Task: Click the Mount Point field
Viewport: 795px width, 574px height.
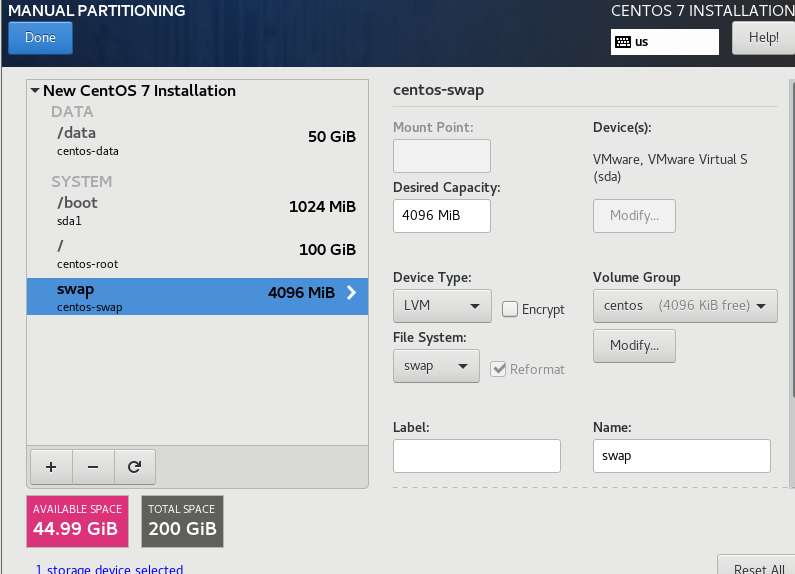Action: pyautogui.click(x=442, y=156)
